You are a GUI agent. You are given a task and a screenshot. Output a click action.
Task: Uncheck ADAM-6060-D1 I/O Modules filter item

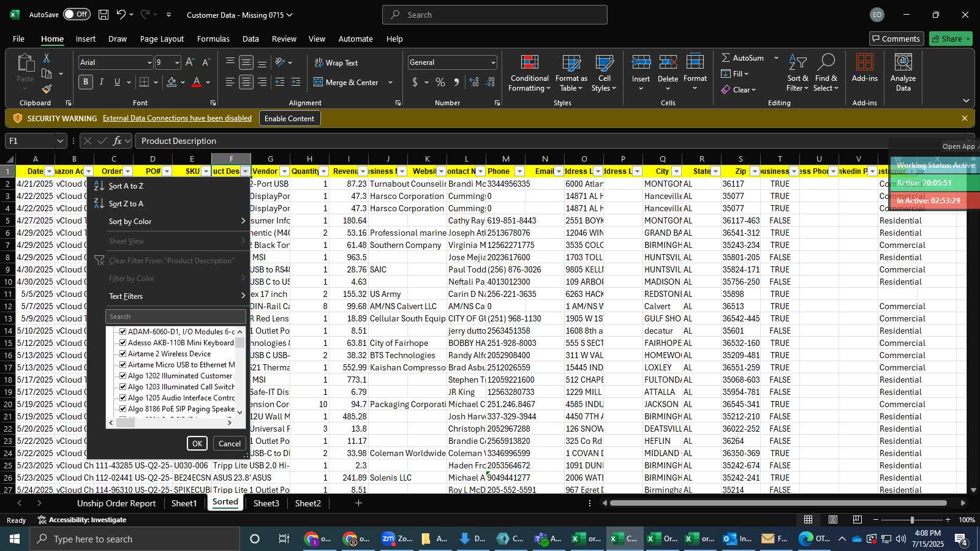123,332
